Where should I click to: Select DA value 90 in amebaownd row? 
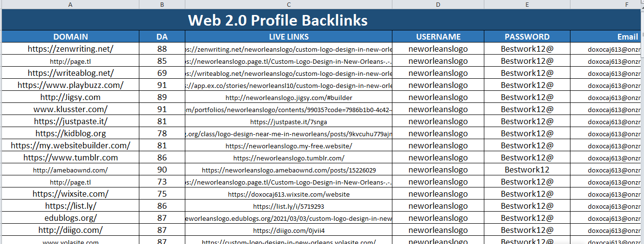click(x=162, y=170)
